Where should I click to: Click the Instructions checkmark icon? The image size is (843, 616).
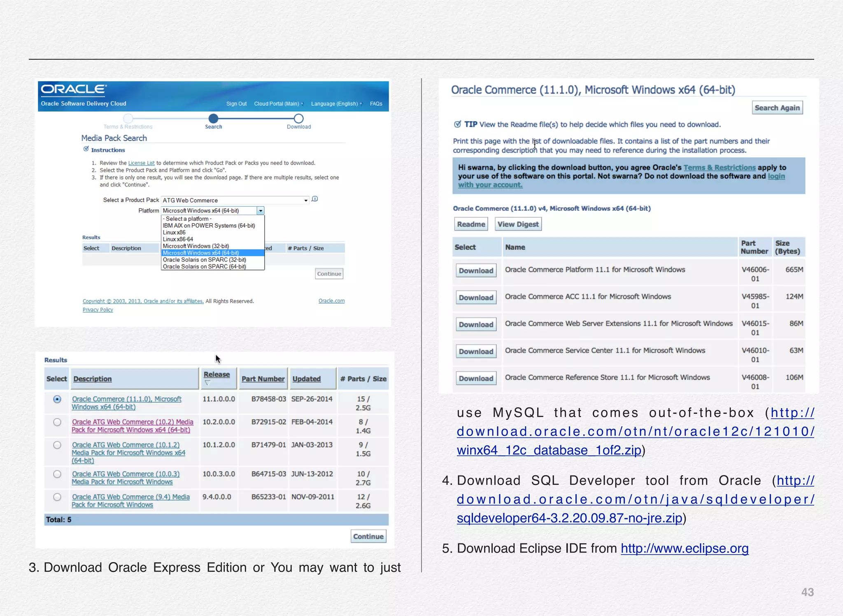coord(86,149)
